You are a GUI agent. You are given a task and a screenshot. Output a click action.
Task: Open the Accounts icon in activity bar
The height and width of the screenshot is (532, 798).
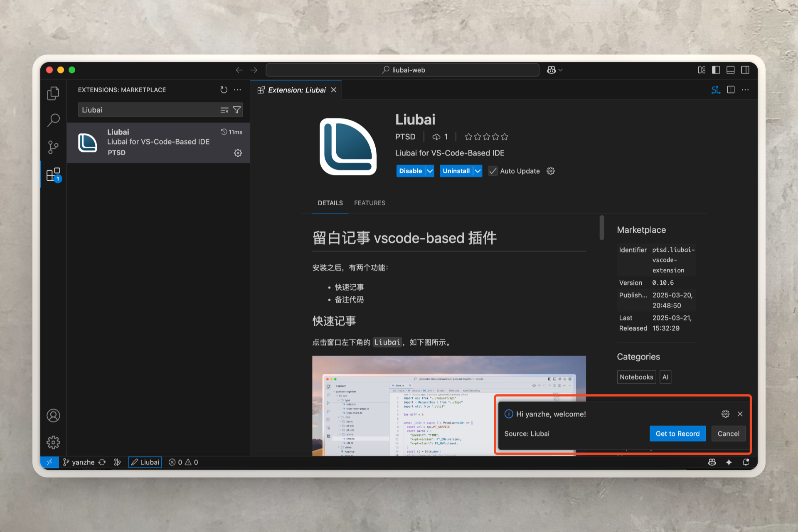click(53, 416)
